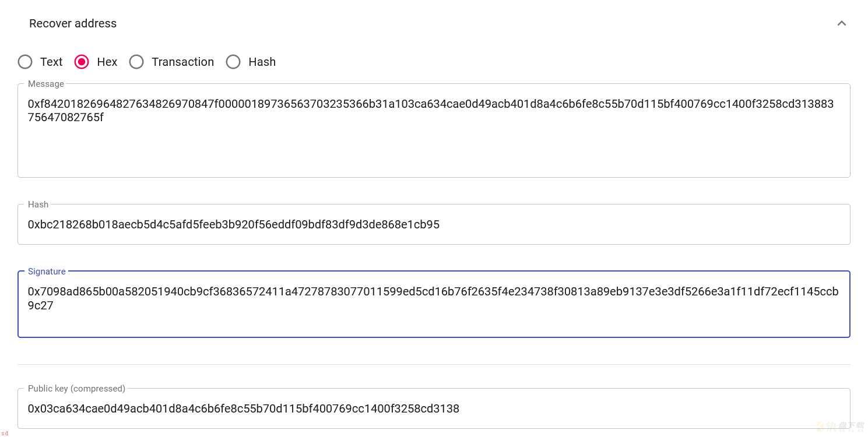Click the Recover address header title
The width and height of the screenshot is (868, 437).
pos(73,23)
